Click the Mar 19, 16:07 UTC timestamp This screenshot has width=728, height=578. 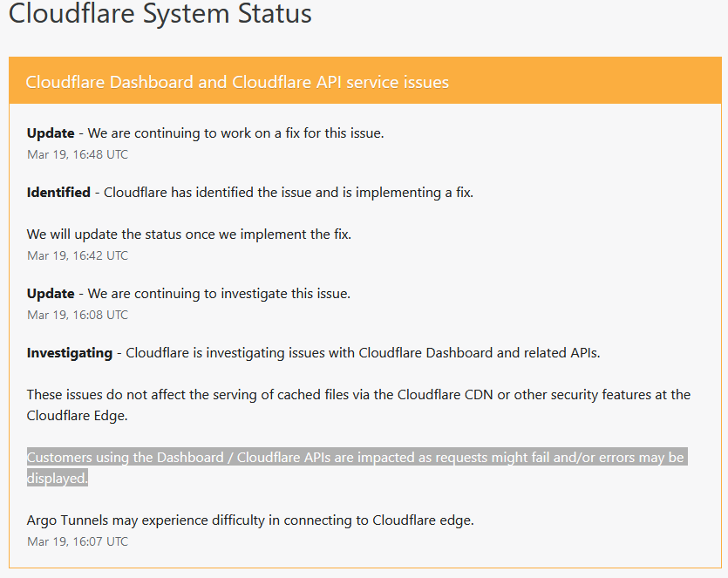click(78, 541)
